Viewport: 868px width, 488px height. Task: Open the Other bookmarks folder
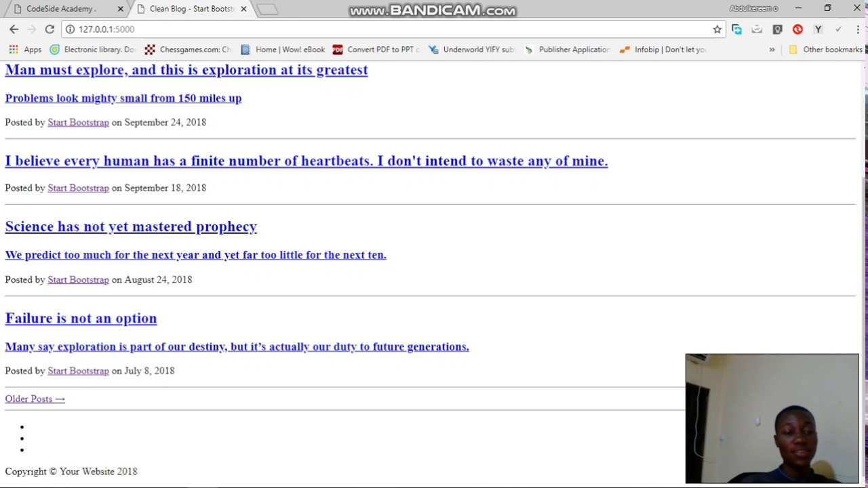pos(825,49)
